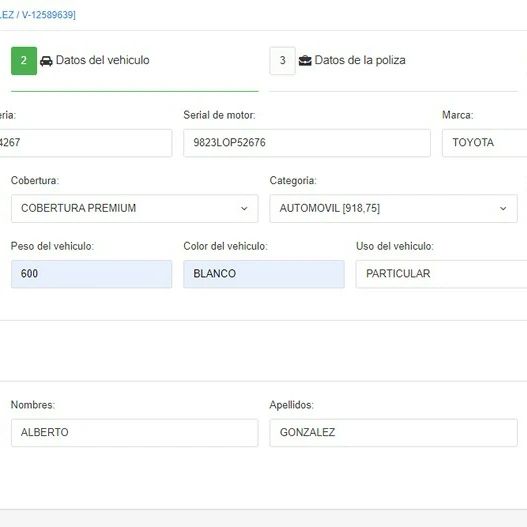The width and height of the screenshot is (527, 527).
Task: Click the Peso del vehiculo field
Action: (x=91, y=274)
